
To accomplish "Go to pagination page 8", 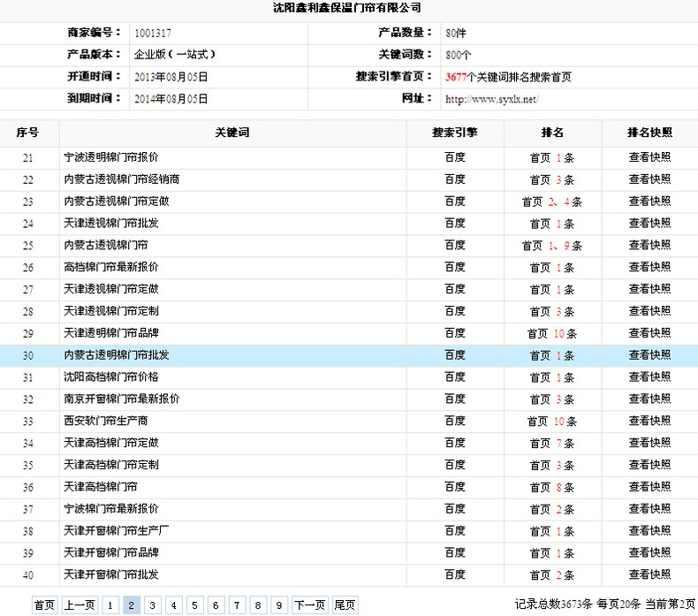I will tap(258, 605).
